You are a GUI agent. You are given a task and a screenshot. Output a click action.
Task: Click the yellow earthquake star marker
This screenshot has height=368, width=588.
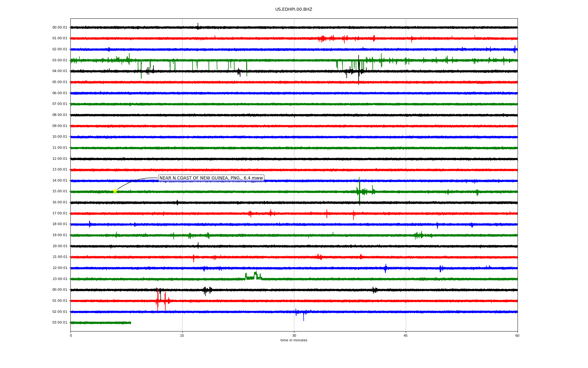[x=115, y=191]
